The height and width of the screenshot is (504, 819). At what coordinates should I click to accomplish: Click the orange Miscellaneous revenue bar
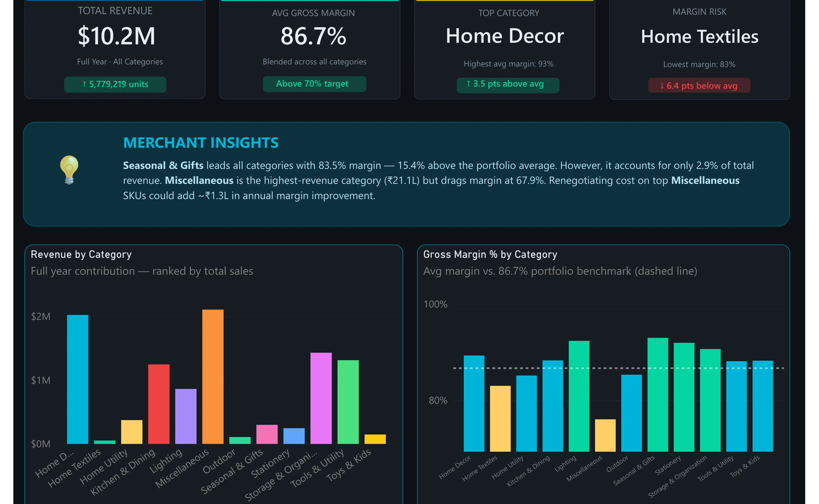click(213, 377)
